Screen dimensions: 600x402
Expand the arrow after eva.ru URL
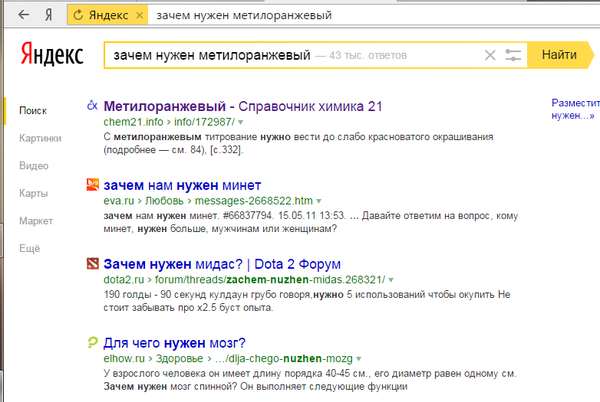tap(319, 201)
